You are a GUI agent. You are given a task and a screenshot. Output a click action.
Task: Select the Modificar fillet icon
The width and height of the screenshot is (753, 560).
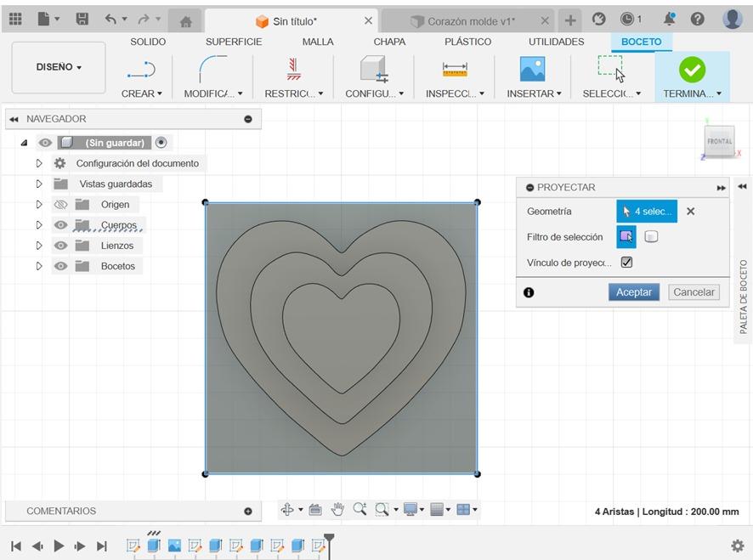tap(212, 69)
